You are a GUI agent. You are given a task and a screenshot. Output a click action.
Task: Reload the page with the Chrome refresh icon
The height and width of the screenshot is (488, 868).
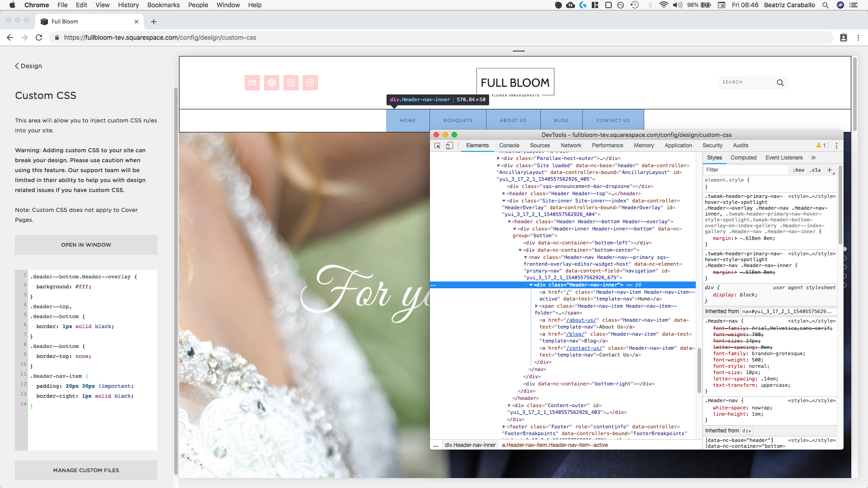click(x=39, y=38)
